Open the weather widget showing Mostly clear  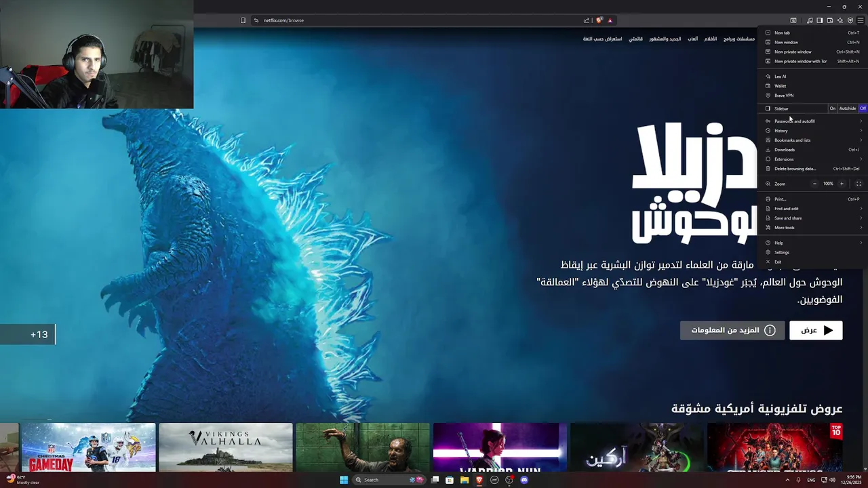pos(22,480)
